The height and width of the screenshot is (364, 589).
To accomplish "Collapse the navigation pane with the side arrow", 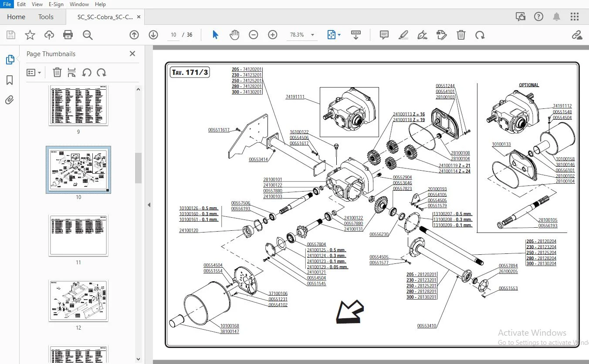I will coord(149,205).
